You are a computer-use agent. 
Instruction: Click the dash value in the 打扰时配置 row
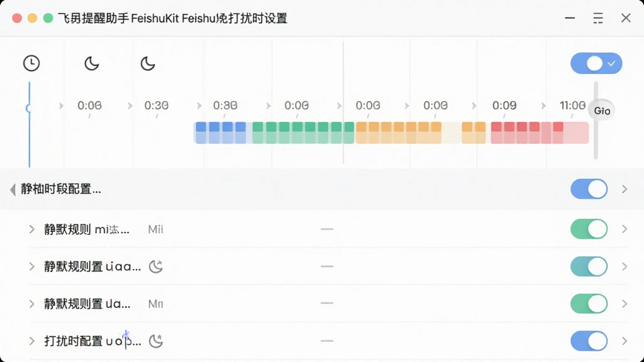tap(327, 341)
